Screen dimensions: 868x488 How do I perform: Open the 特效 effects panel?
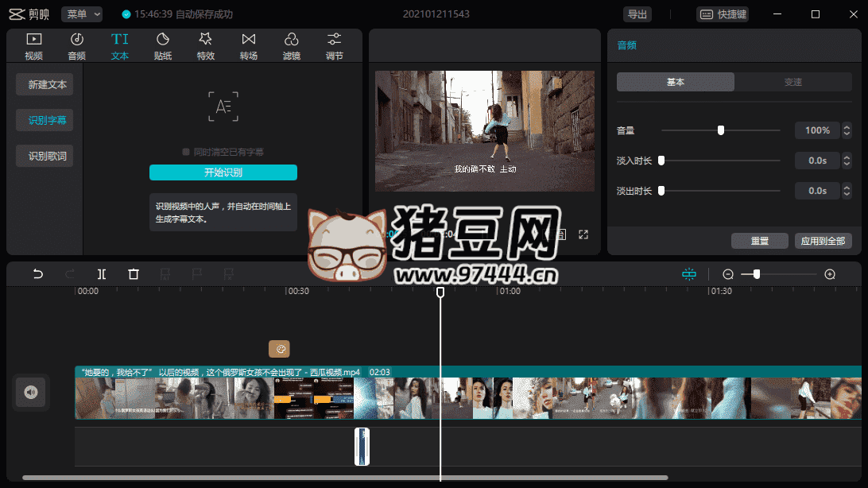(x=206, y=46)
